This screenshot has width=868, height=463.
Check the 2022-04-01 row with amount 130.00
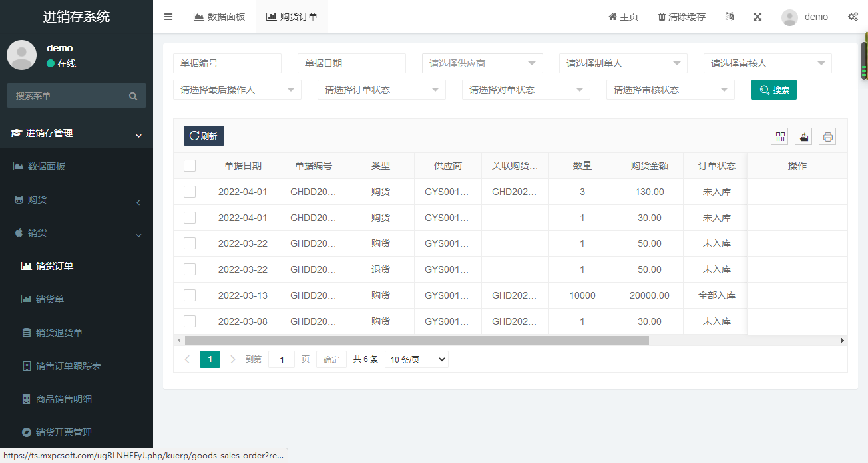point(190,192)
